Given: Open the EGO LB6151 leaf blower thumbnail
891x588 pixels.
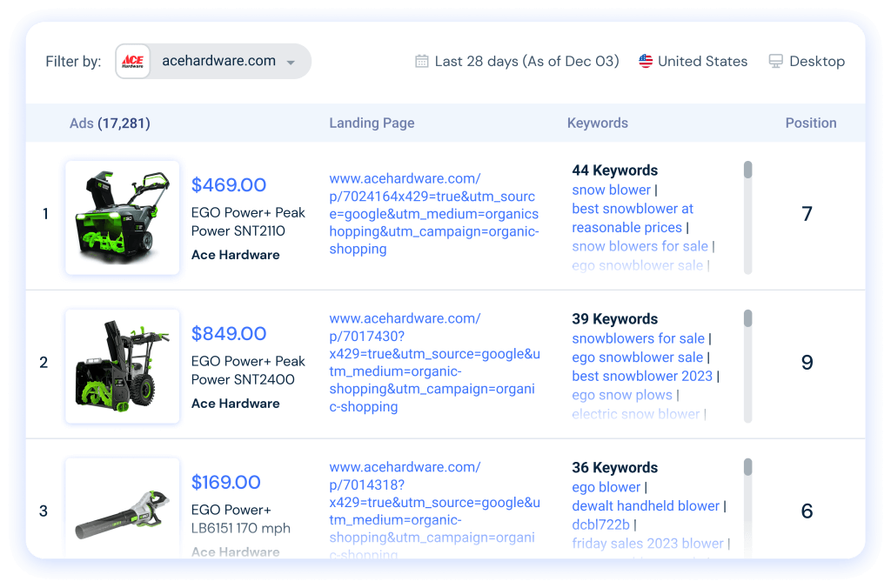Looking at the screenshot, I should [123, 507].
